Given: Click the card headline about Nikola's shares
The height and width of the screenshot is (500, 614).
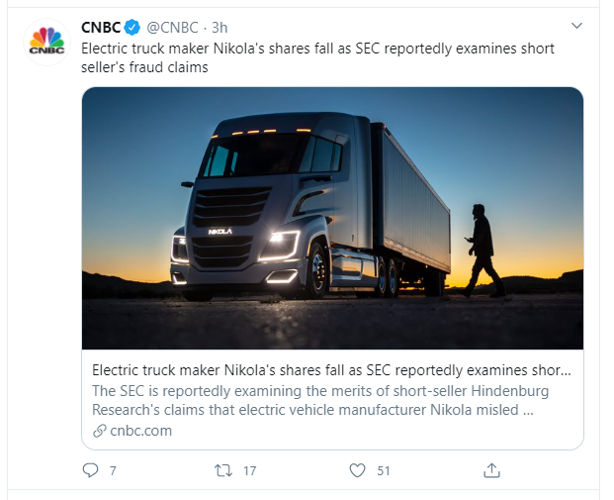Looking at the screenshot, I should coord(331,368).
